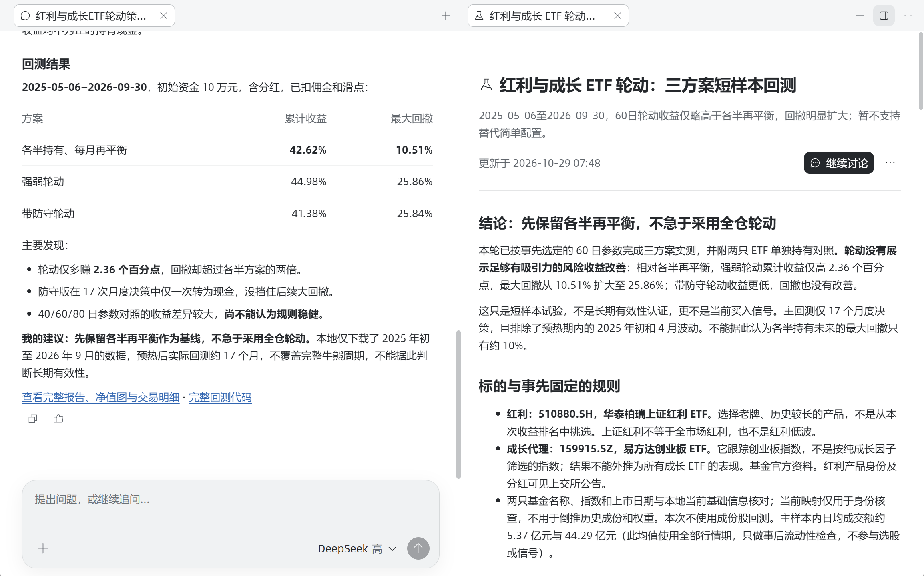Click the 44.98% value
Viewport: 924px width, 576px height.
click(x=309, y=182)
